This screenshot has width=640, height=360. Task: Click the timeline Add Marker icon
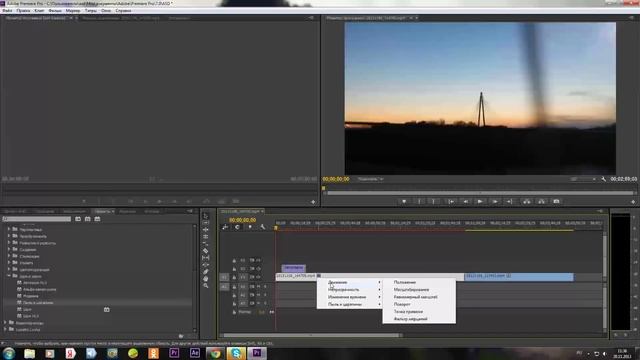[250, 227]
